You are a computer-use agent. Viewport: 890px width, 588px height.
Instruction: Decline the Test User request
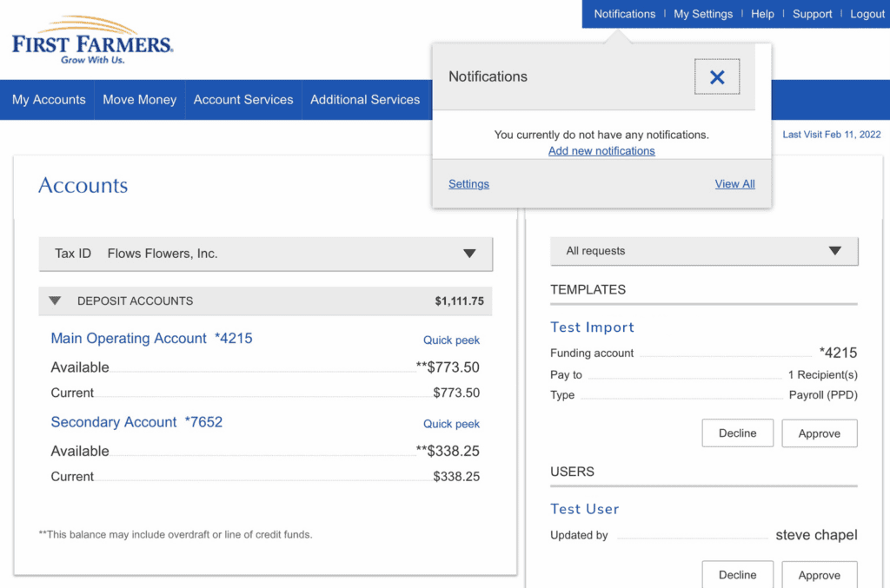tap(737, 574)
